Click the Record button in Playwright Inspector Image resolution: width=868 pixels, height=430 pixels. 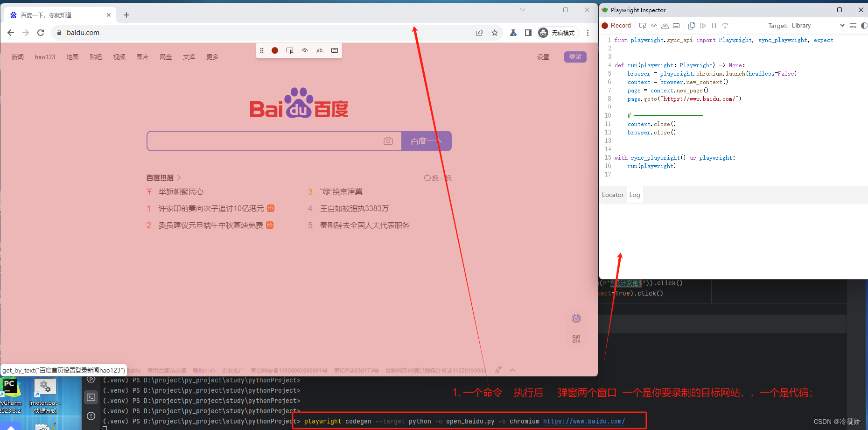coord(616,26)
